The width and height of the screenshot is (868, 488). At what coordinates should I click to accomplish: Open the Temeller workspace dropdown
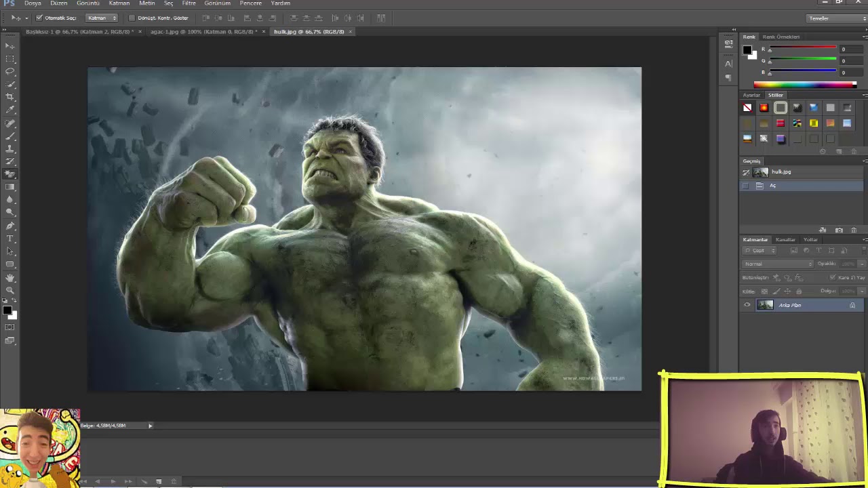(x=836, y=18)
